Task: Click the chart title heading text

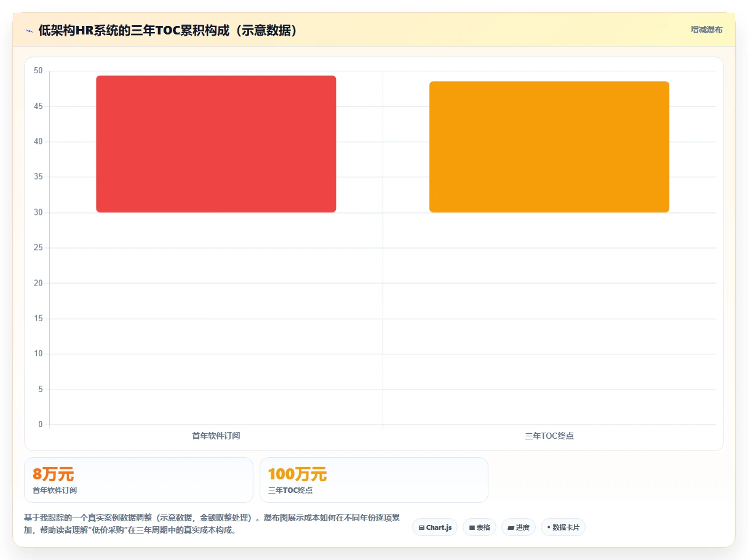Action: pos(168,31)
